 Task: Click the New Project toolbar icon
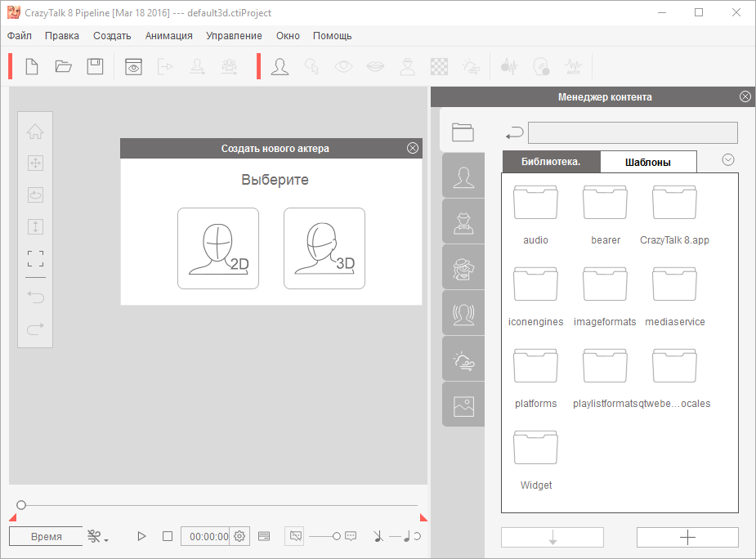32,67
